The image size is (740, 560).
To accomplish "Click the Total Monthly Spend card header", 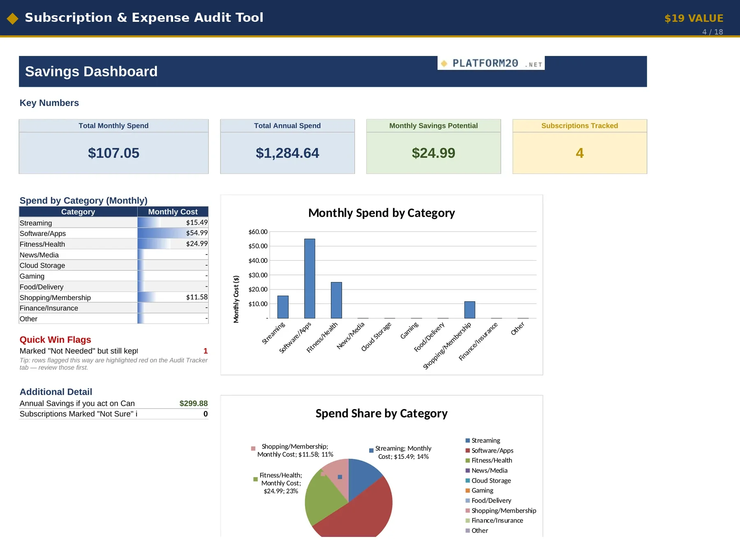I will pyautogui.click(x=113, y=126).
